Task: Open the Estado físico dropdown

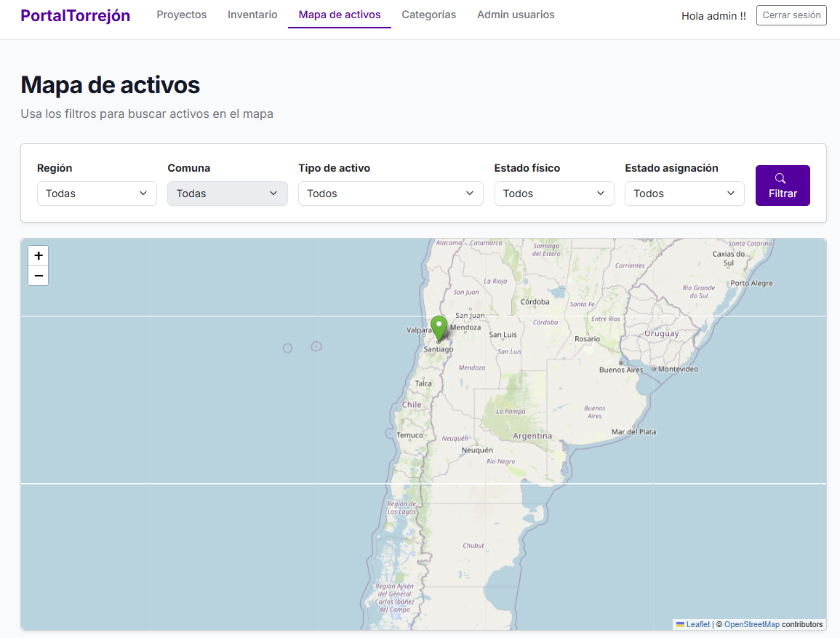Action: point(553,194)
